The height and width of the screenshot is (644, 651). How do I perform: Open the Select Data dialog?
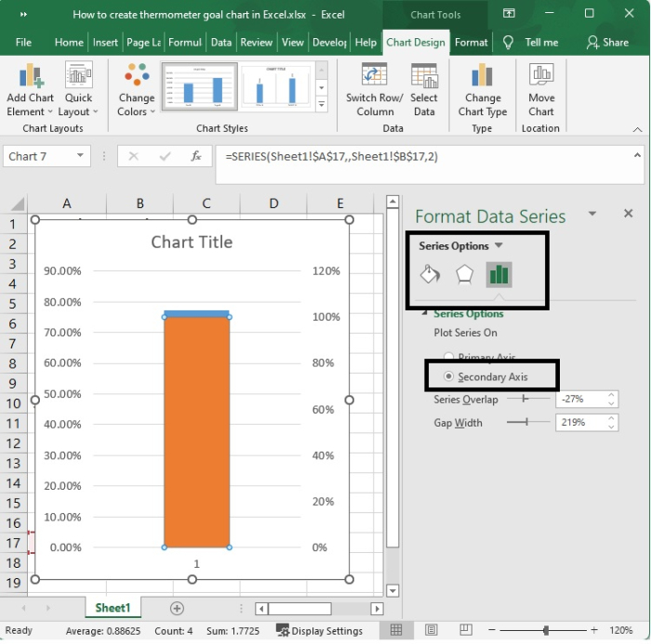coord(424,76)
